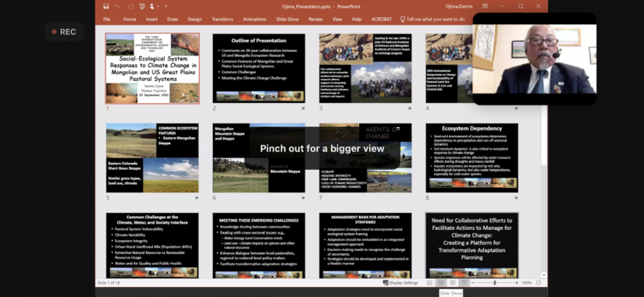The height and width of the screenshot is (297, 644).
Task: Click the transition star icon under slide 5
Action: (x=196, y=198)
